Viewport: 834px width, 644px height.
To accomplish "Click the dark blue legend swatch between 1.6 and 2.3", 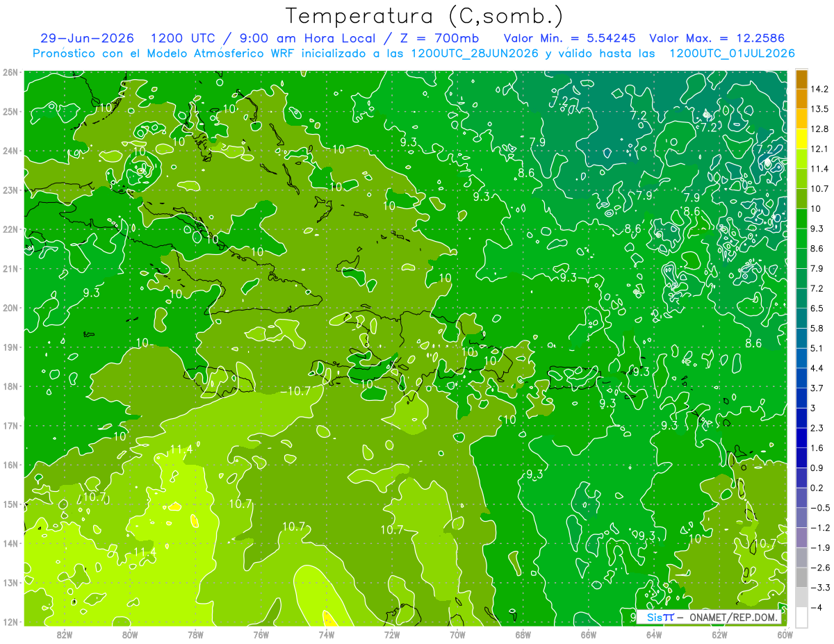I will 801,438.
